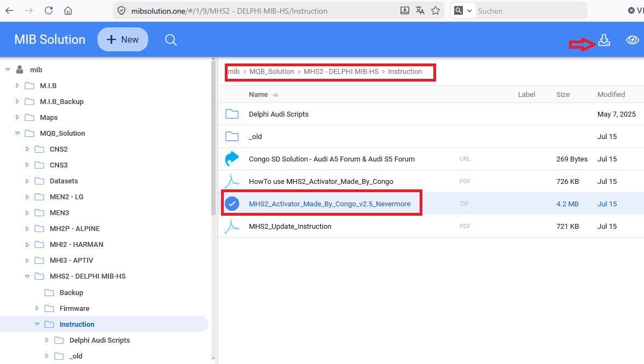This screenshot has width=644, height=364.
Task: Open the _old folder in file list
Action: point(255,137)
